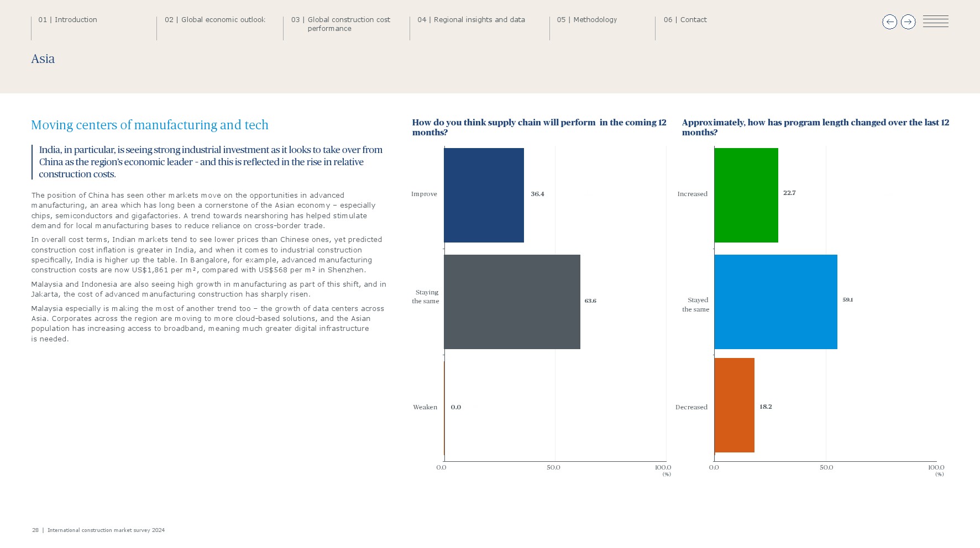Image resolution: width=980 pixels, height=548 pixels.
Task: Click the green Increased bar
Action: (x=746, y=195)
